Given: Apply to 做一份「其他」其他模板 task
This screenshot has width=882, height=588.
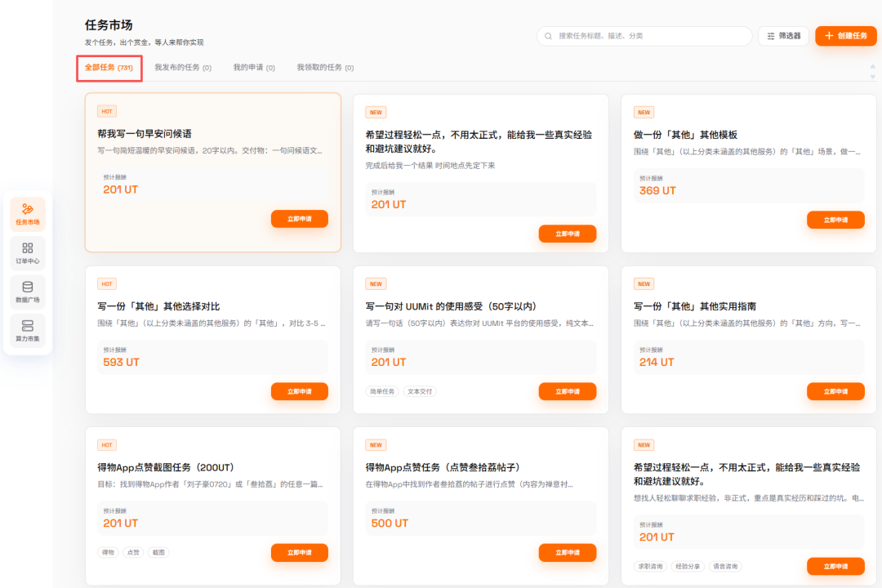Looking at the screenshot, I should pyautogui.click(x=835, y=220).
